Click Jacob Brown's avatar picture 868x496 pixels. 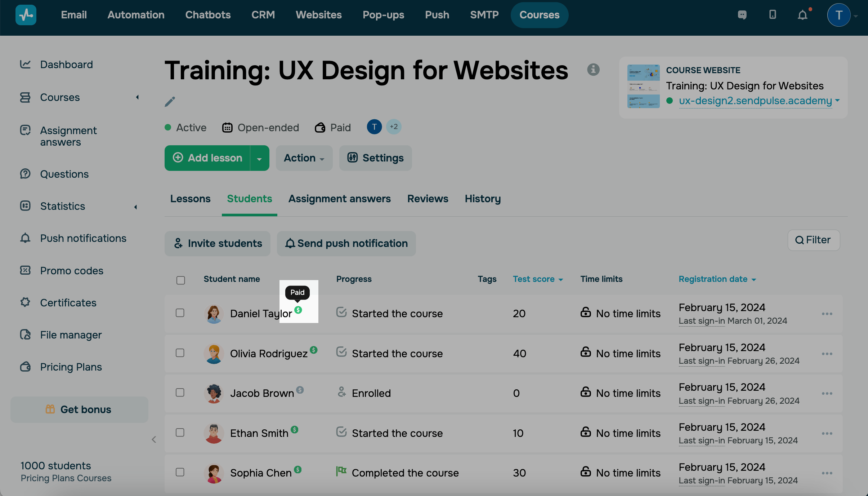point(214,393)
